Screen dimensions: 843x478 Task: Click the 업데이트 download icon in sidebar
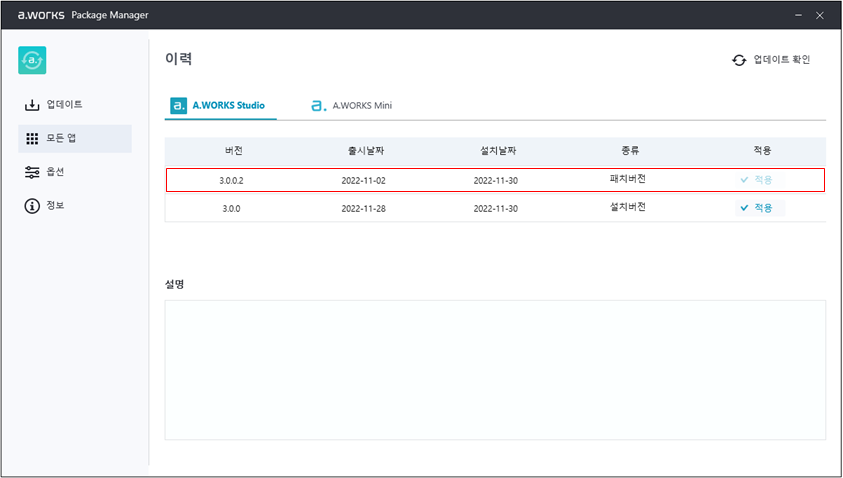click(x=32, y=105)
